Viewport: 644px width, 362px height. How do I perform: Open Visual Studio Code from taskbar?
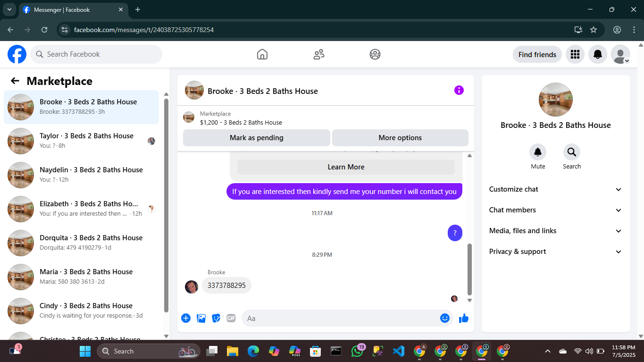tap(399, 351)
